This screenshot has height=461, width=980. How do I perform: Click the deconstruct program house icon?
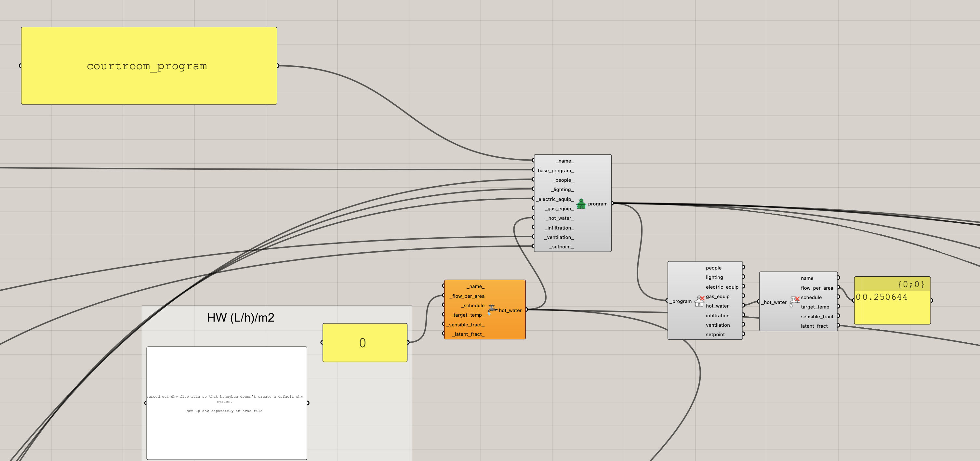[x=699, y=301]
